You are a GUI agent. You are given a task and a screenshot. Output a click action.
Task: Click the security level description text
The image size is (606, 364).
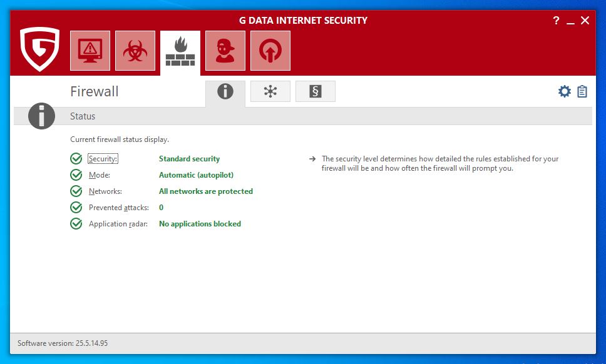tap(440, 163)
